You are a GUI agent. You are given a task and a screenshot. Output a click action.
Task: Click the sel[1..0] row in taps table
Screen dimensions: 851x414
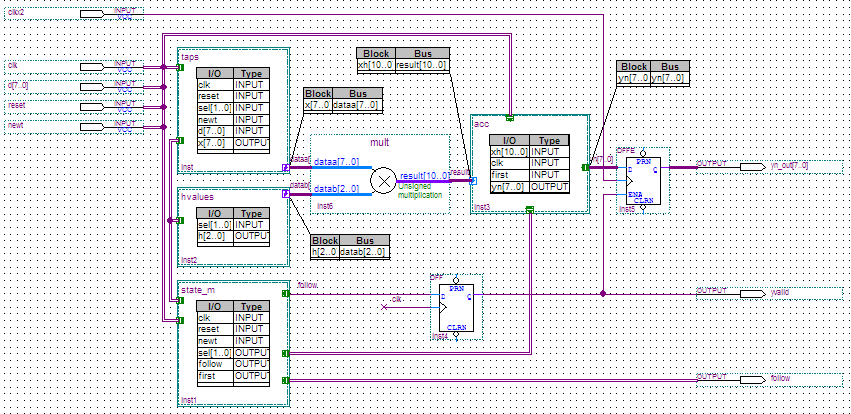[232, 108]
